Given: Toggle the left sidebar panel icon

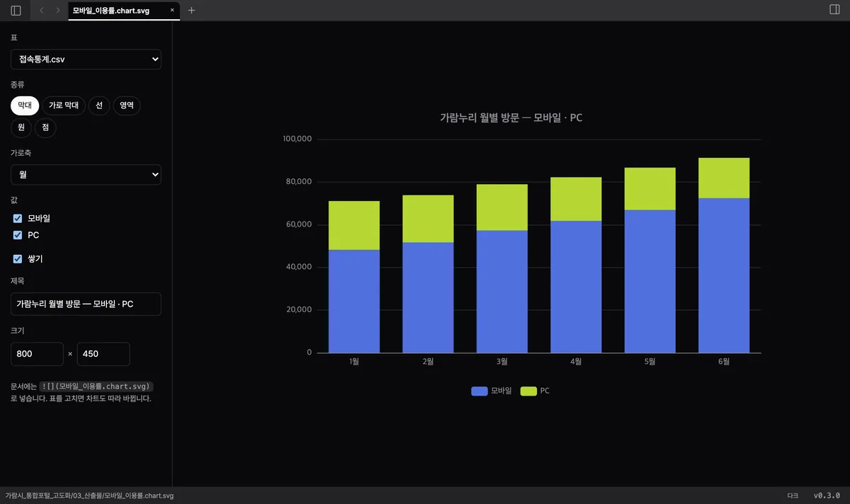Looking at the screenshot, I should click(x=16, y=11).
